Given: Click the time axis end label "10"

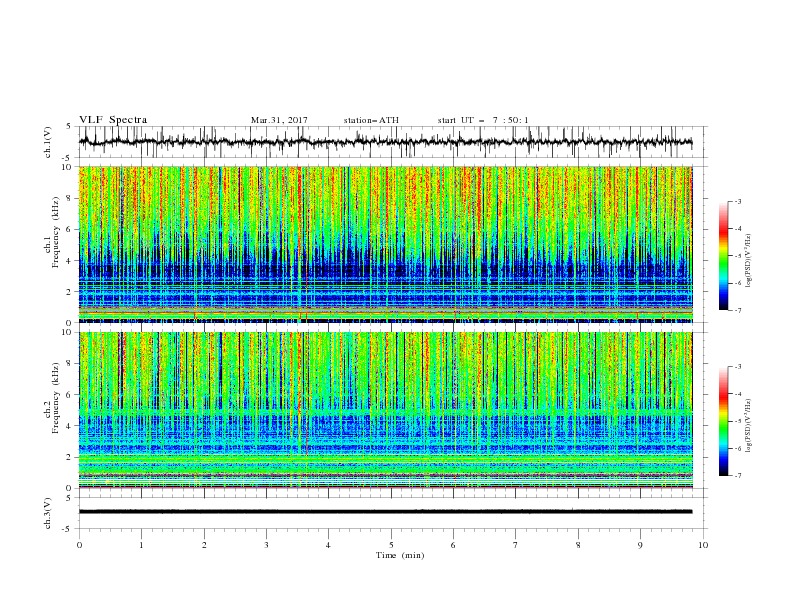Looking at the screenshot, I should [x=703, y=545].
